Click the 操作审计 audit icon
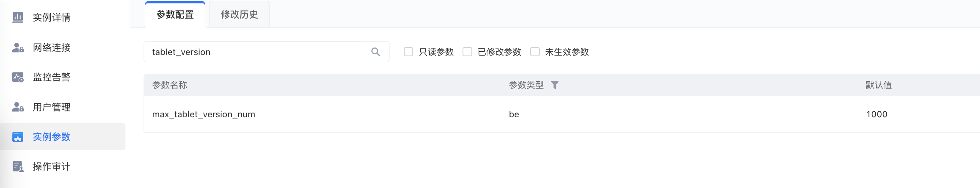The width and height of the screenshot is (980, 188). coord(18,166)
